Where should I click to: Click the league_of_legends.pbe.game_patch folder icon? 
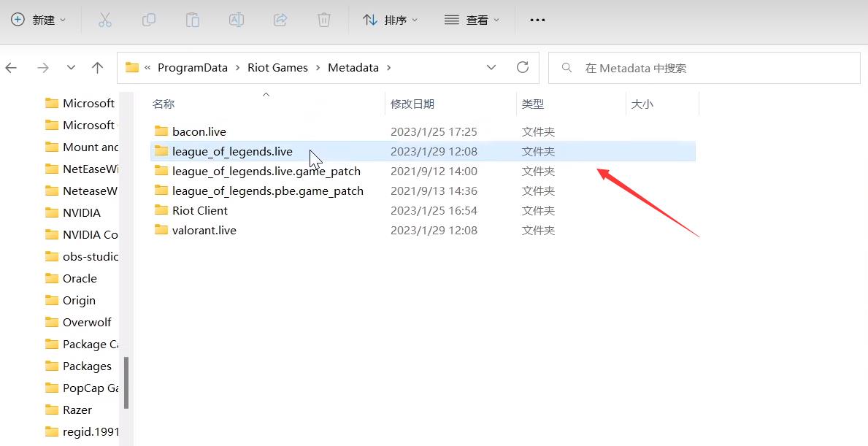(161, 191)
